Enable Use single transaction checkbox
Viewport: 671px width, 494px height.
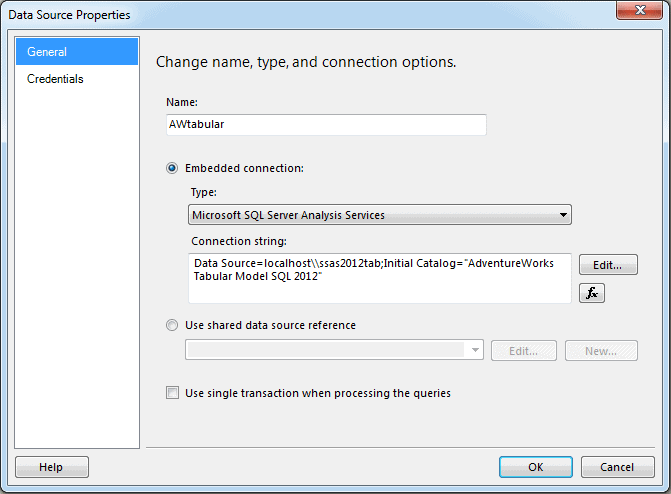pos(172,393)
